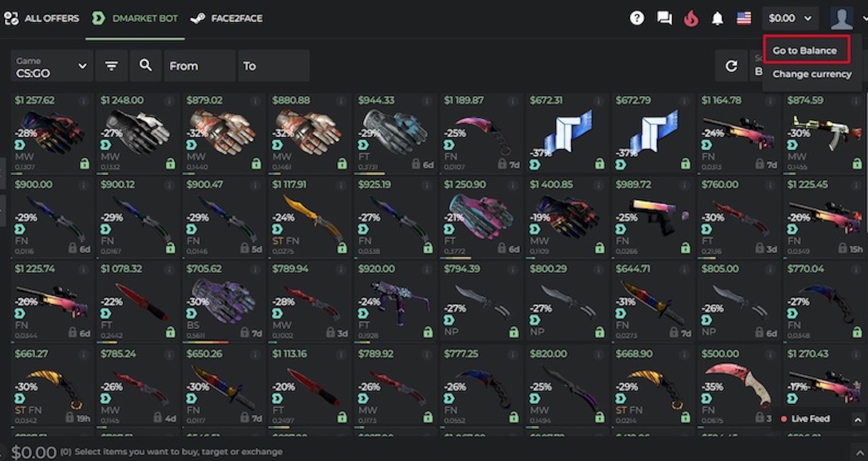Click the magnifier search icon
Viewport: 868px width, 461px height.
click(145, 66)
